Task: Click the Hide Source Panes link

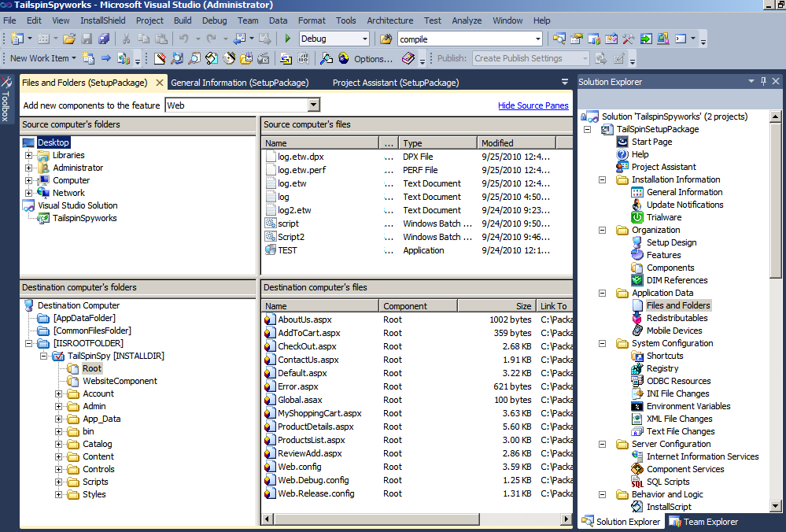Action: pos(533,105)
